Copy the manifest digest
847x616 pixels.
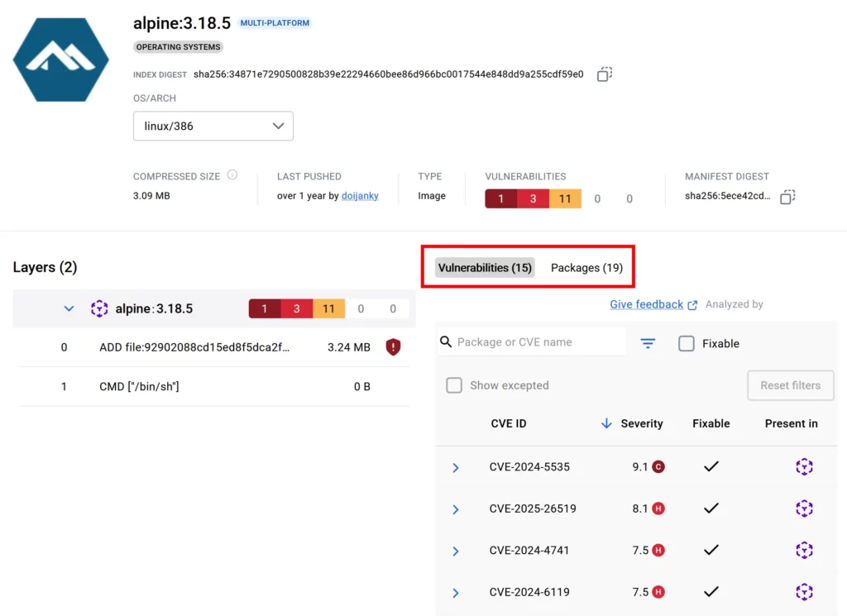click(787, 197)
